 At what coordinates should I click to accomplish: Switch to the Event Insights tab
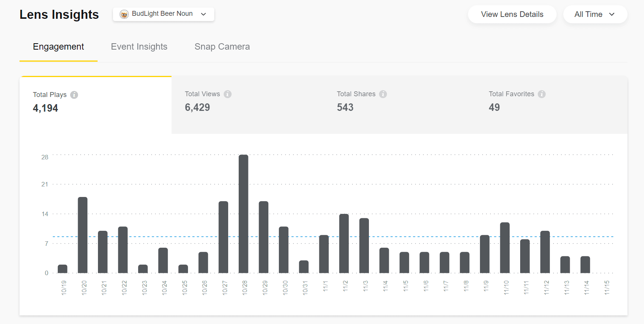pos(139,47)
